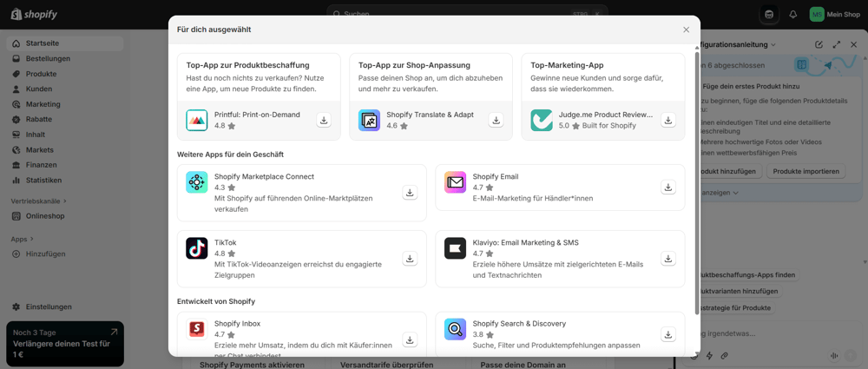Close the Für dich ausgewählt dialog
The width and height of the screenshot is (868, 369).
pos(686,30)
